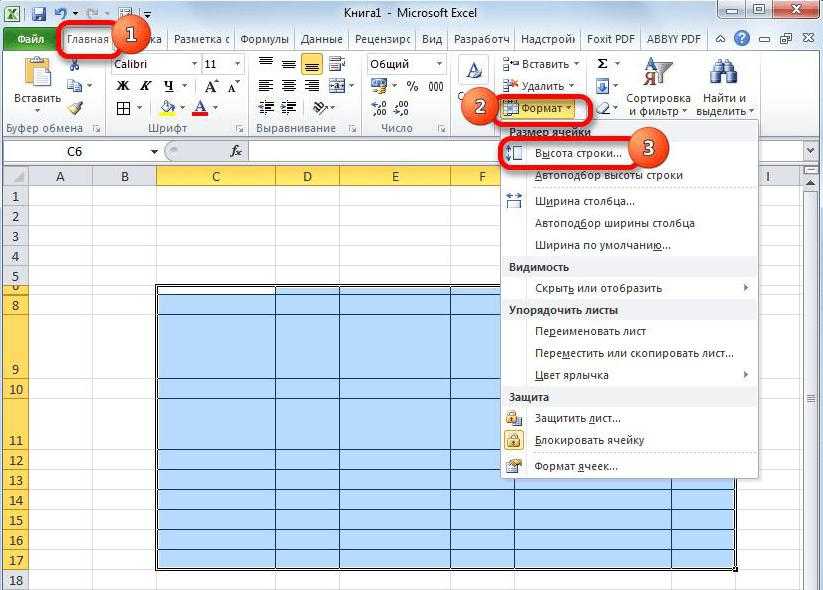The height and width of the screenshot is (590, 823).
Task: Click the AutoSum sigma icon
Action: tap(602, 64)
